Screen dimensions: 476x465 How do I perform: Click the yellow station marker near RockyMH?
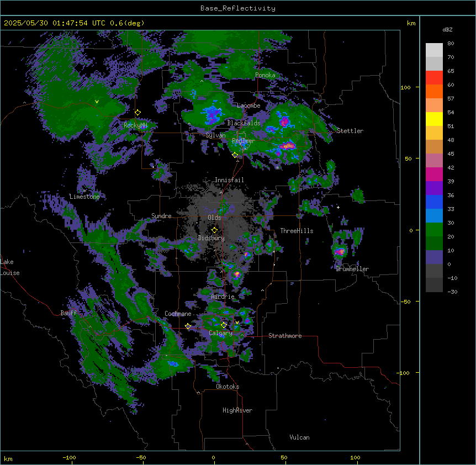tap(137, 113)
